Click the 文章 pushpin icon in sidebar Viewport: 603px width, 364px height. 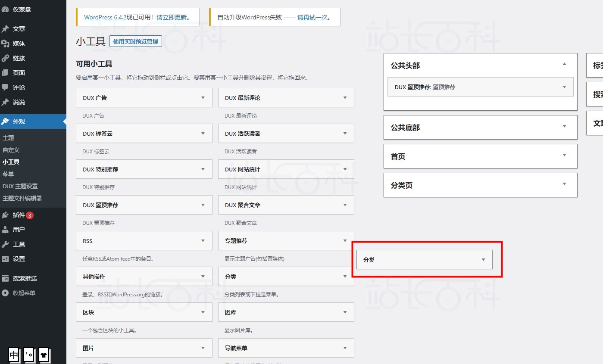(5, 29)
